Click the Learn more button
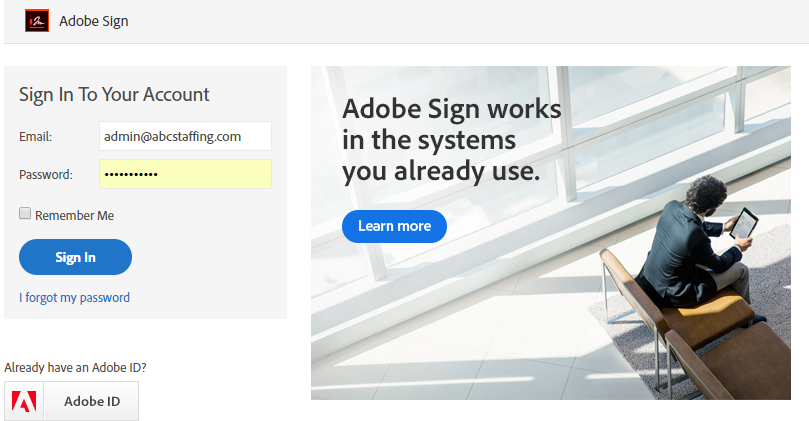The height and width of the screenshot is (421, 809). (394, 226)
